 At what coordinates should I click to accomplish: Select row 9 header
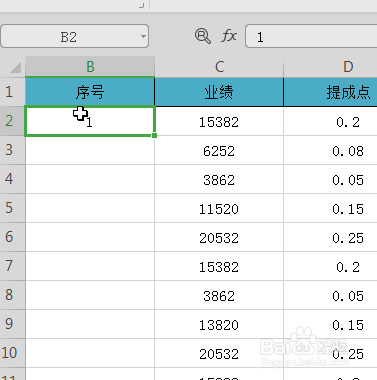point(12,324)
